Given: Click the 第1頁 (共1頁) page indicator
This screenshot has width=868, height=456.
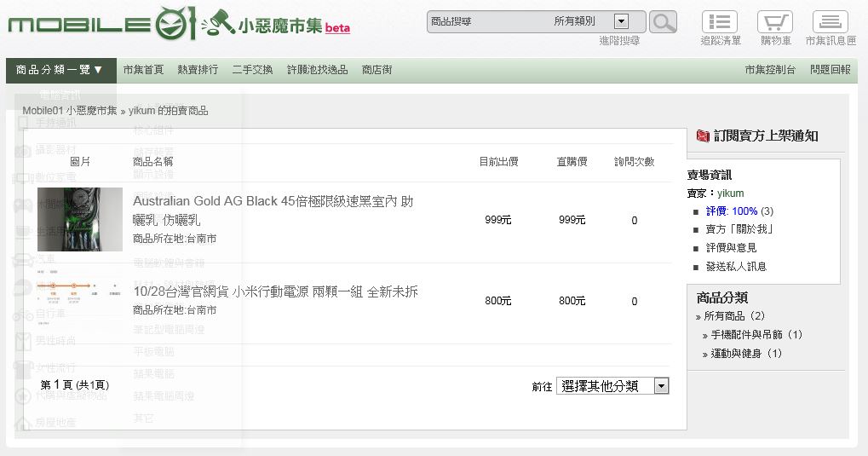Looking at the screenshot, I should 75,384.
